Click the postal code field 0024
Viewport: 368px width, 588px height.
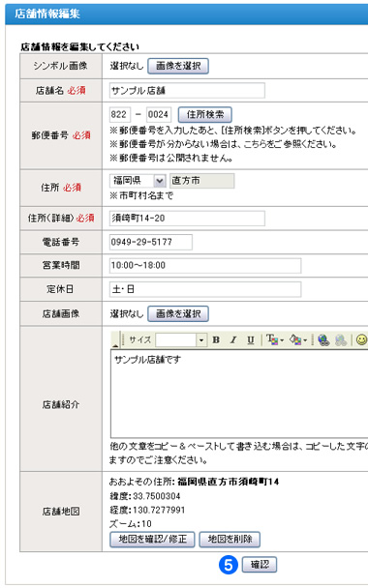click(159, 114)
